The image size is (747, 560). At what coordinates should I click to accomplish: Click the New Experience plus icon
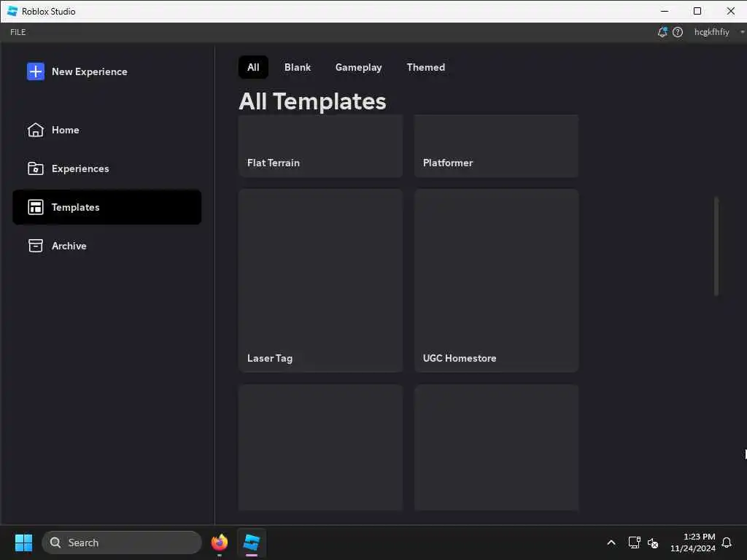(x=36, y=71)
